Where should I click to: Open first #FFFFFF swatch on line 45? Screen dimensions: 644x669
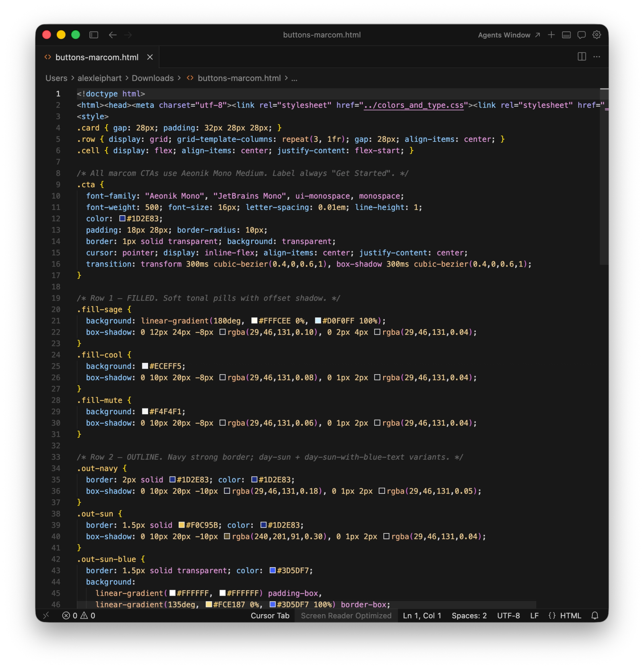172,593
